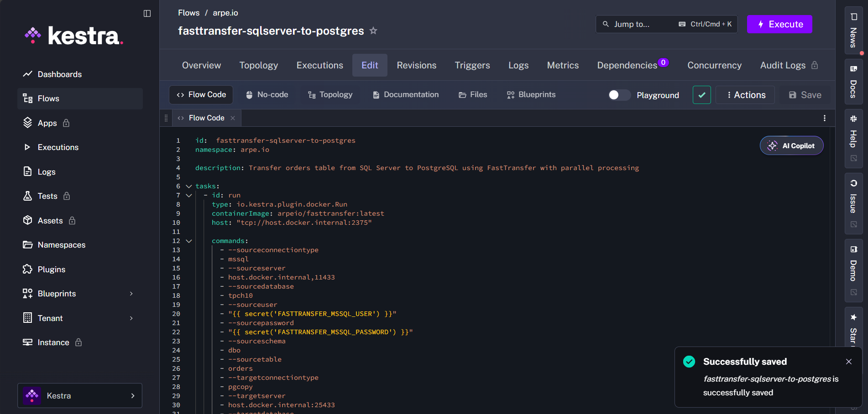
Task: Toggle the flow validation check
Action: click(701, 94)
